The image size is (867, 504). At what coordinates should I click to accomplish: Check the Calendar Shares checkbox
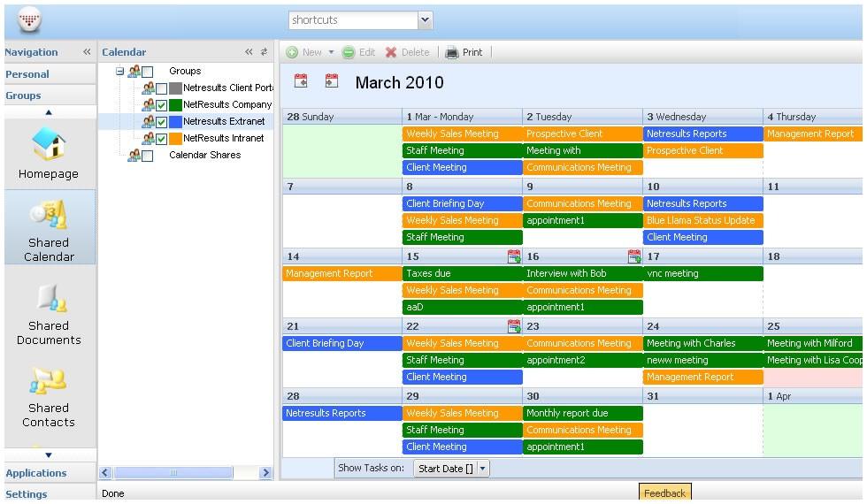coord(148,156)
